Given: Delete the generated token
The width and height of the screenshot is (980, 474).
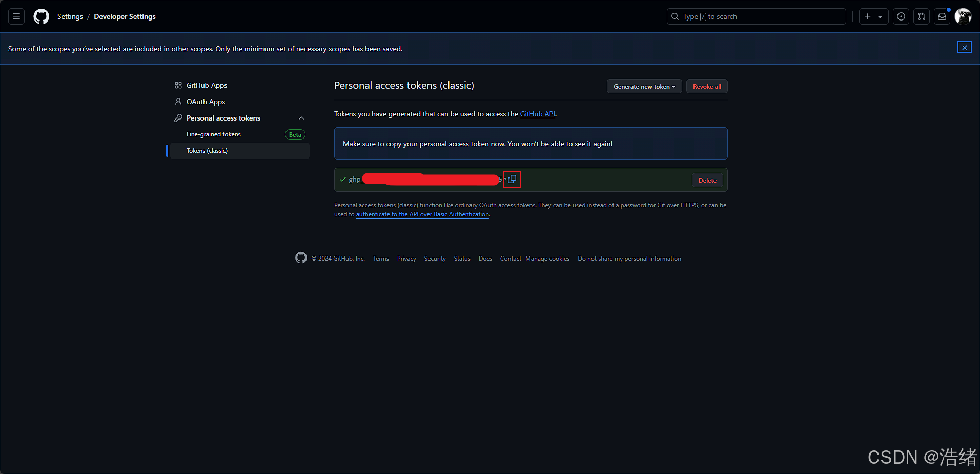Looking at the screenshot, I should [707, 180].
